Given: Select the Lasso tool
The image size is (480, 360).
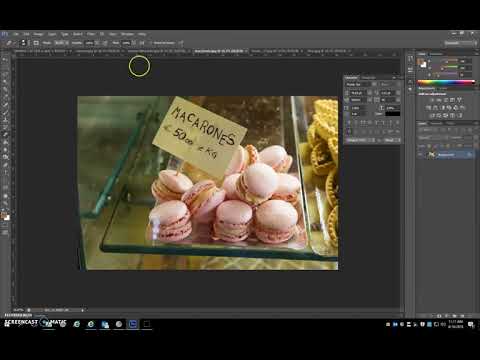Looking at the screenshot, I should pos(5,74).
